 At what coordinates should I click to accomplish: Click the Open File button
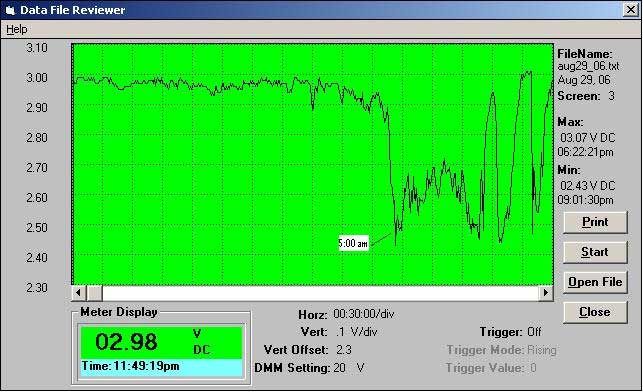(x=595, y=282)
